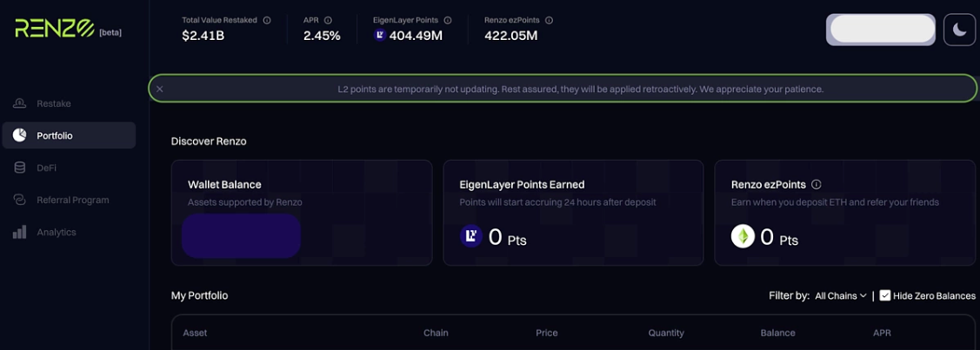Click info icon next to Renzo ezPoints header
This screenshot has height=350, width=980.
tap(549, 20)
